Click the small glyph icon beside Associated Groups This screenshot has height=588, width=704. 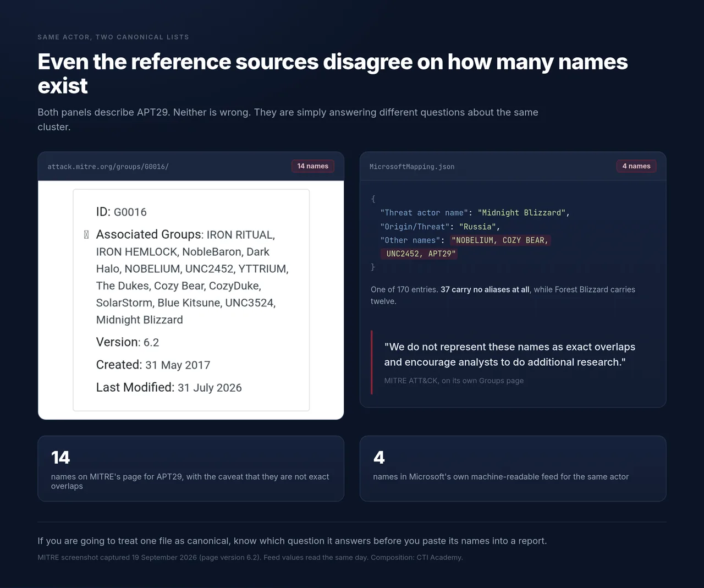click(86, 235)
